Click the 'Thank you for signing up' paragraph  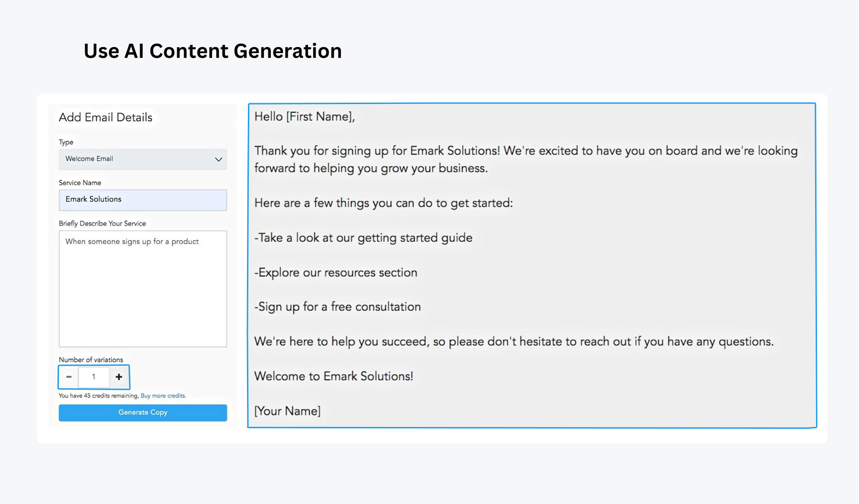(526, 160)
